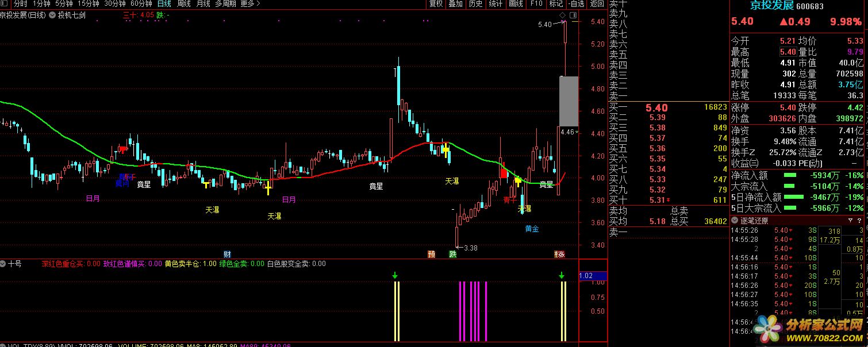868x347 pixels.
Task: Click the 涨 marker icon on timeline
Action: pos(559,254)
